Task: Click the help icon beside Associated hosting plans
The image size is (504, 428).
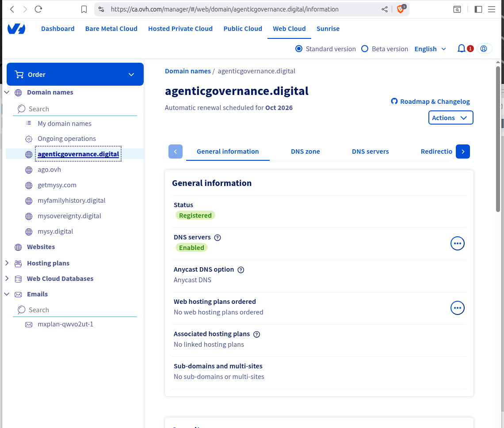Action: (x=257, y=334)
